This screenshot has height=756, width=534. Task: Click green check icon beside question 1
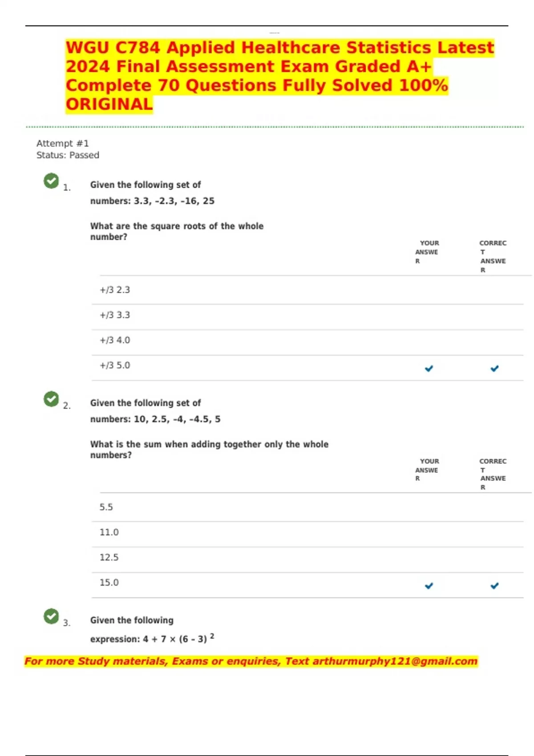point(51,181)
